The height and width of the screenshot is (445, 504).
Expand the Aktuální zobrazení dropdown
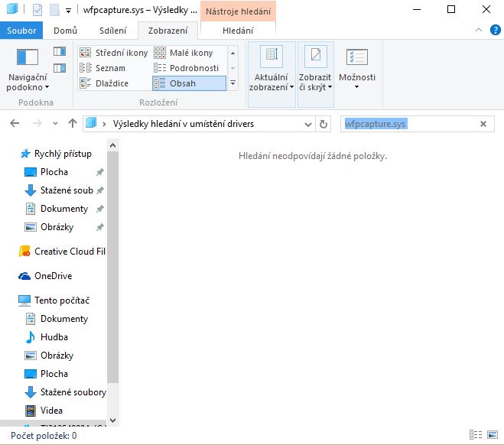[x=271, y=82]
